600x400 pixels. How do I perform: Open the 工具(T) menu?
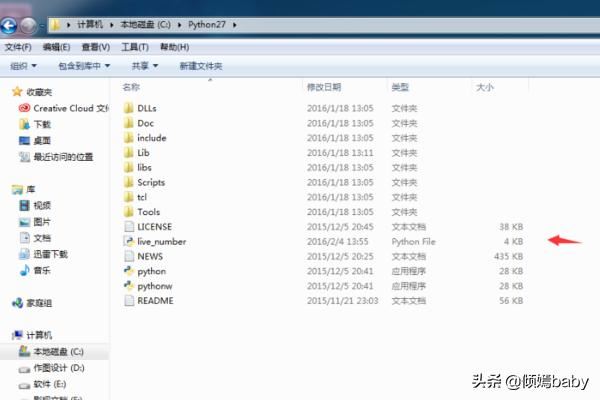pos(135,47)
